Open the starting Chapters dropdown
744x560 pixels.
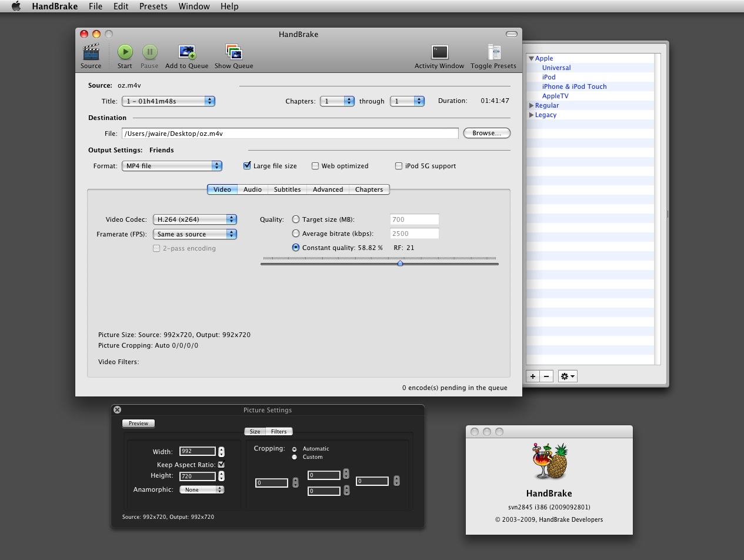tap(337, 101)
